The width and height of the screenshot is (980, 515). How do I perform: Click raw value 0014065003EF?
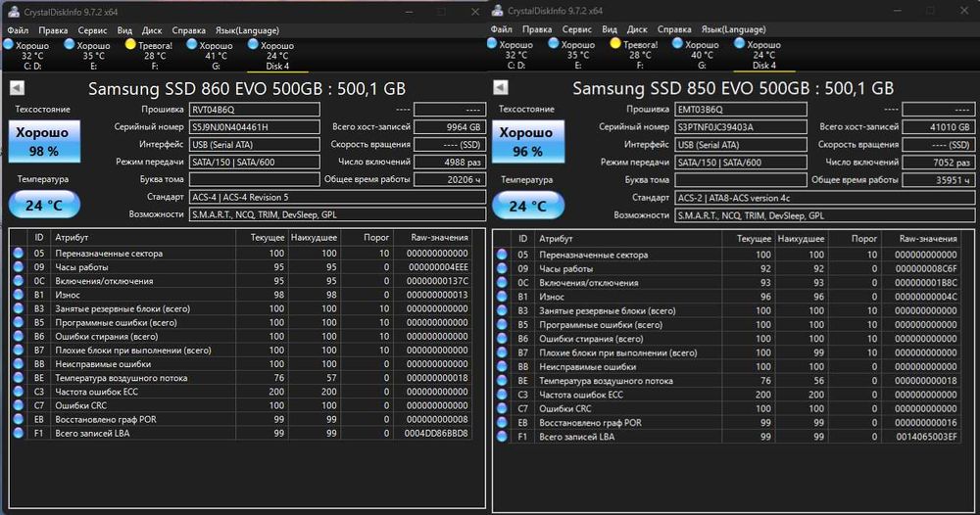coord(926,437)
